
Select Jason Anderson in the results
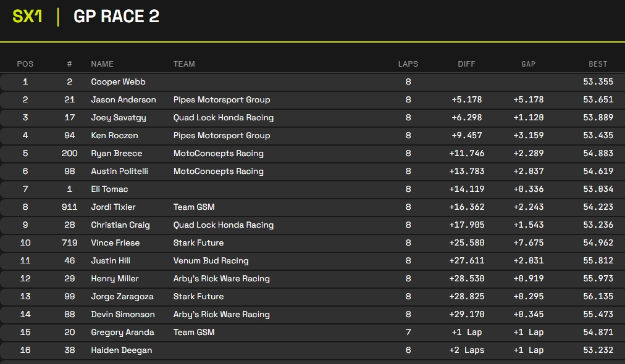[x=123, y=99]
